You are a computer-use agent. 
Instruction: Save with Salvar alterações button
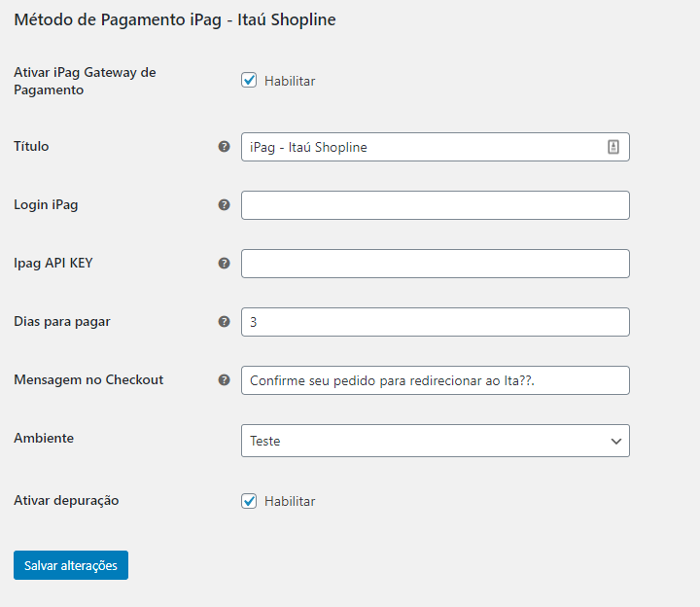point(71,565)
